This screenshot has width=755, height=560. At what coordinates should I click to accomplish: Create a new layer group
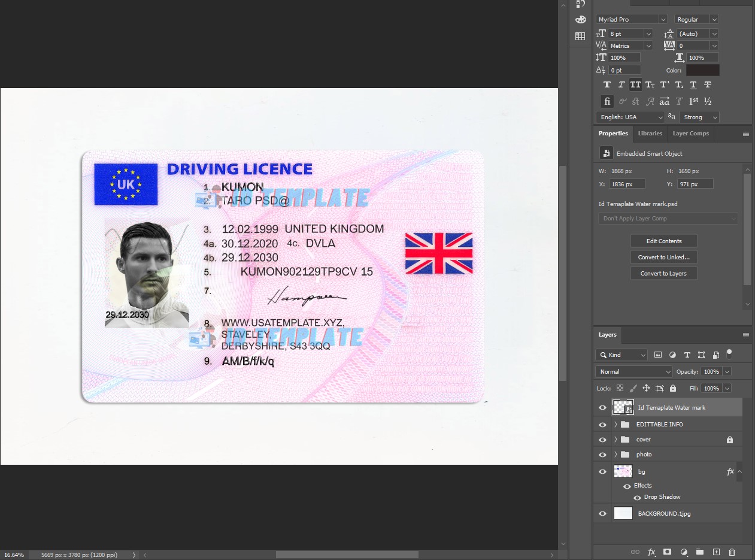699,552
